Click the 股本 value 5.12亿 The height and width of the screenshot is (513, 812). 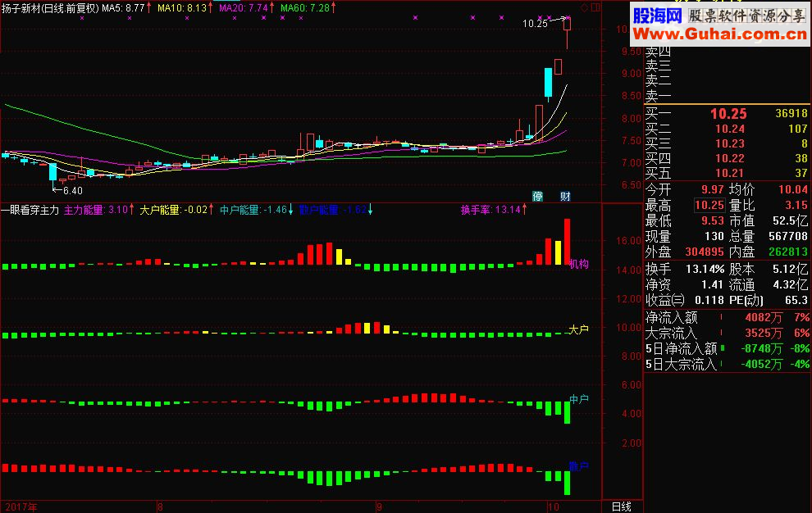point(790,269)
